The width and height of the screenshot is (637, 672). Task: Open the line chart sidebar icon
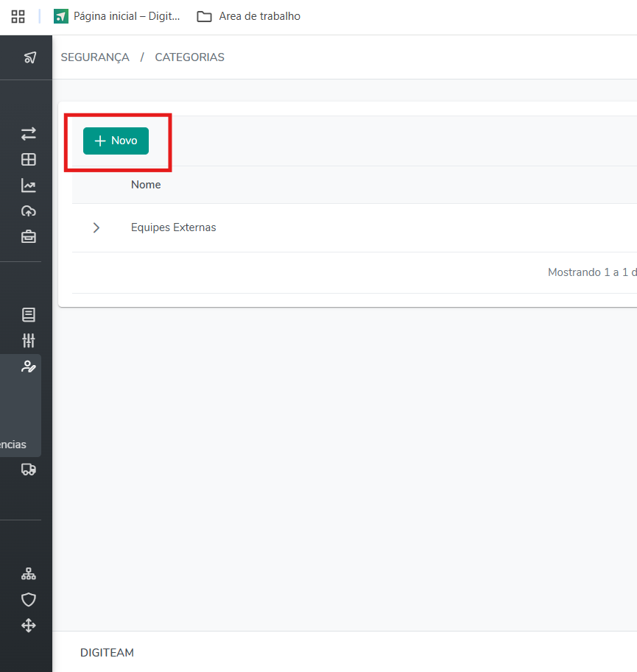29,185
